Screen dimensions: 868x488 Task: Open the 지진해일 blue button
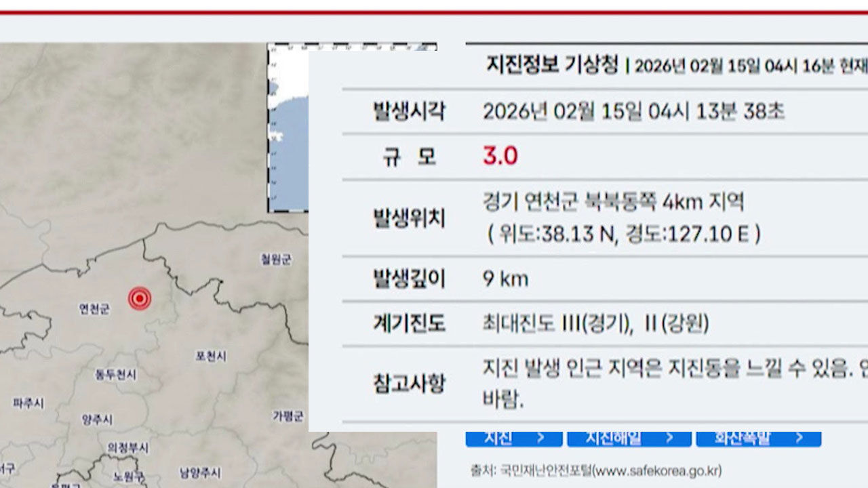(x=620, y=439)
